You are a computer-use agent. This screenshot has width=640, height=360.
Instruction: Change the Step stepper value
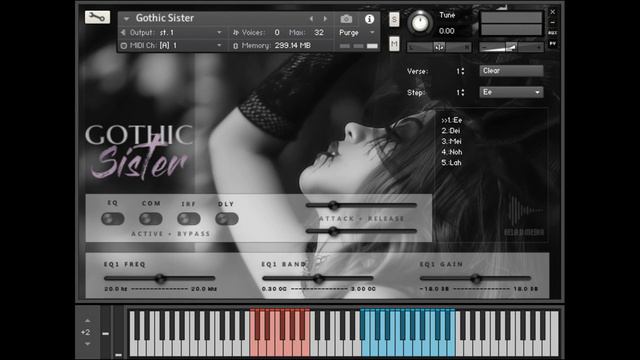click(463, 93)
